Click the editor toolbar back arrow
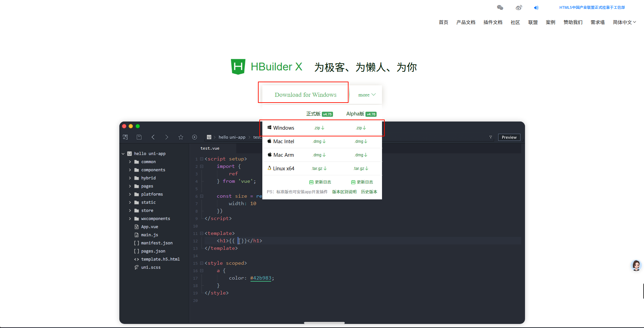Screen dimensions: 644x328 pyautogui.click(x=153, y=137)
